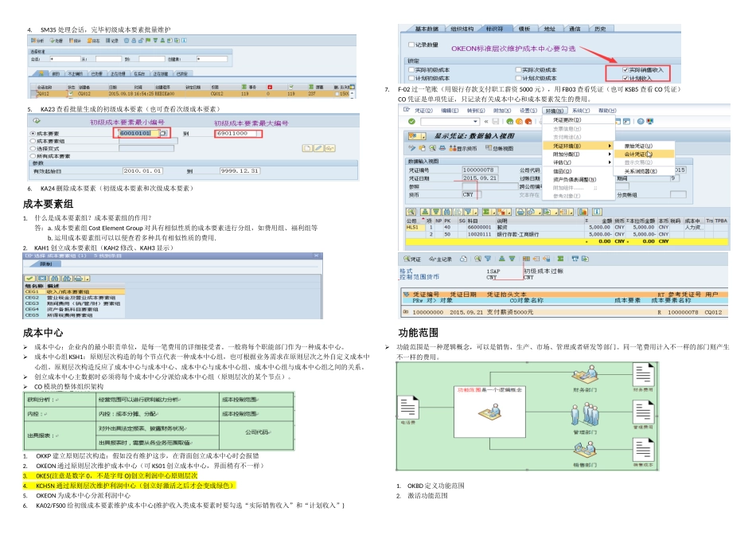Click the 处理 (Process) icon in SM35 toolbar
The image size is (756, 535).
53,41
